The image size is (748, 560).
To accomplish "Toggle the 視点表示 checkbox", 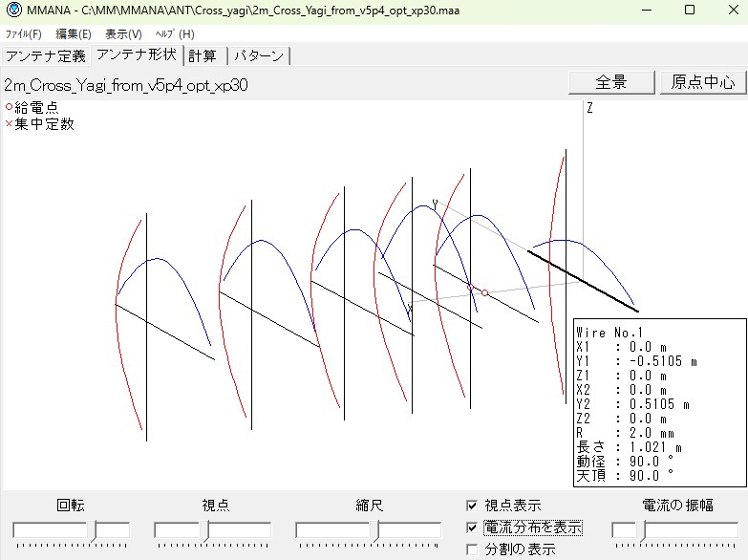I will 472,506.
